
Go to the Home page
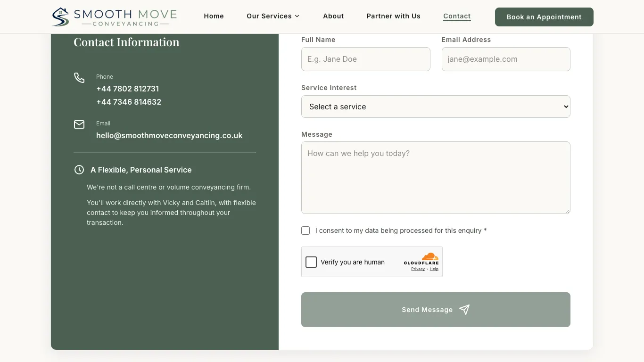click(x=214, y=16)
